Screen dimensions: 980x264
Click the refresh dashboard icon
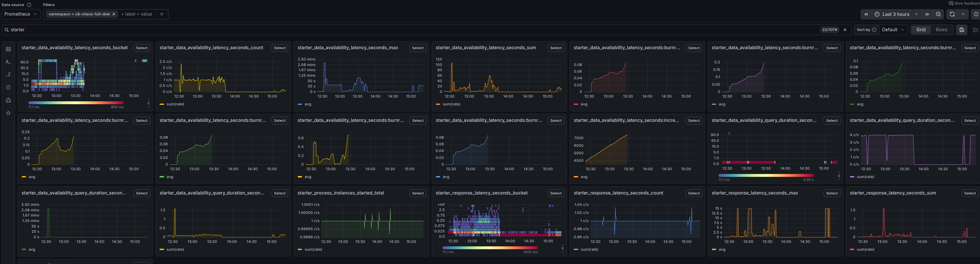pyautogui.click(x=952, y=14)
